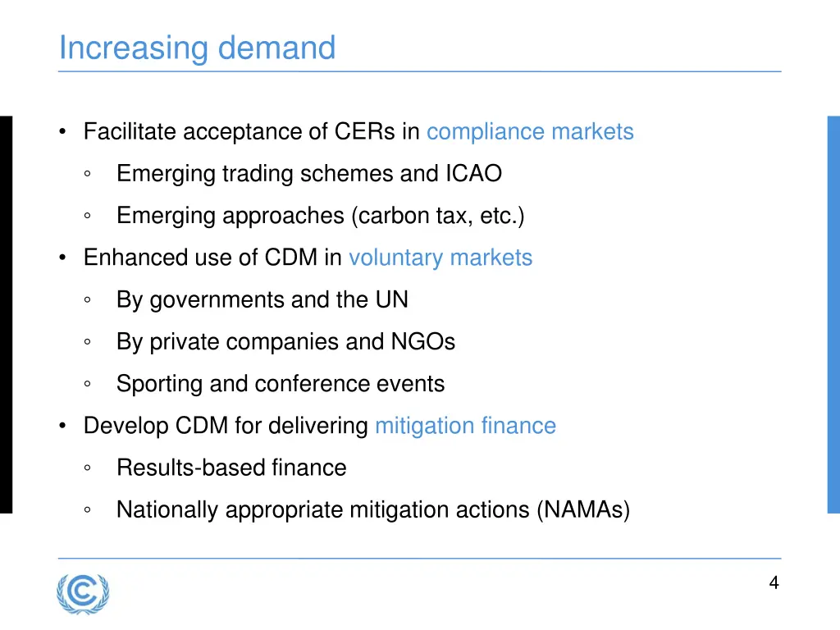Click the blue 'mitigation finance' text
This screenshot has width=840, height=630.
tap(466, 426)
